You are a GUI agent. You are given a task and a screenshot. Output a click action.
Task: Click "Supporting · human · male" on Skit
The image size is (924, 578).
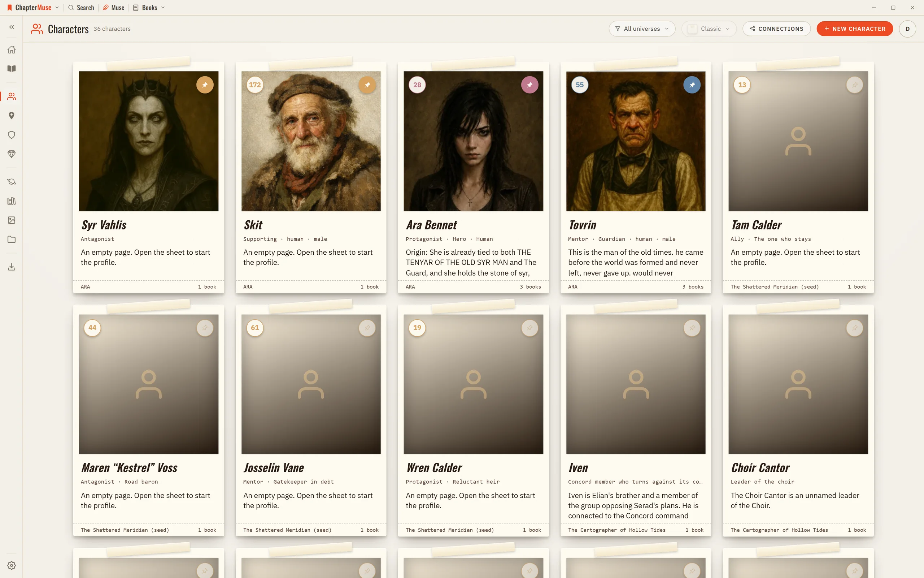pos(285,239)
